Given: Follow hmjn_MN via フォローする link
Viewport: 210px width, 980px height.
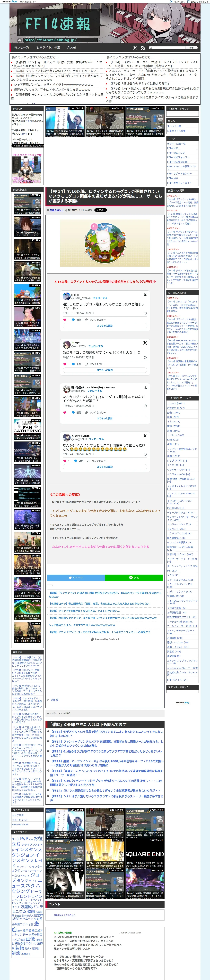Looking at the screenshot, I should tap(95, 391).
